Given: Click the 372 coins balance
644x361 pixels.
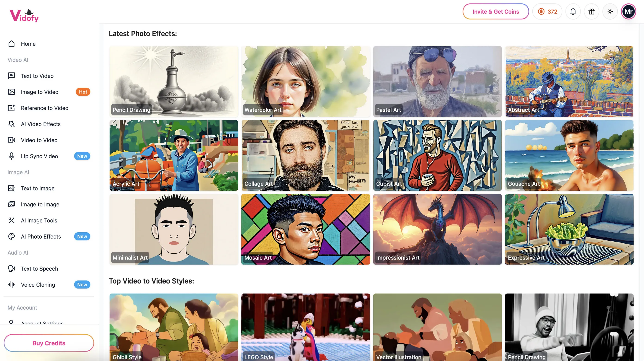Looking at the screenshot, I should (547, 12).
